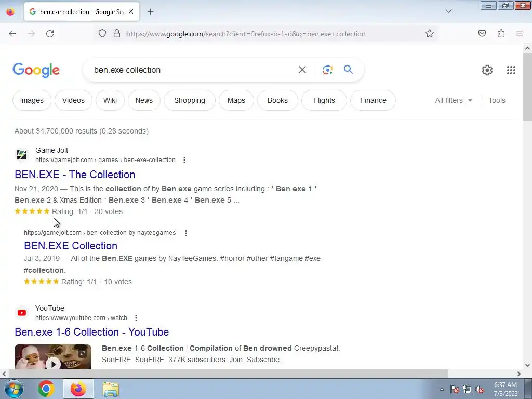
Task: Click the YouTube site favicon
Action: (22, 313)
